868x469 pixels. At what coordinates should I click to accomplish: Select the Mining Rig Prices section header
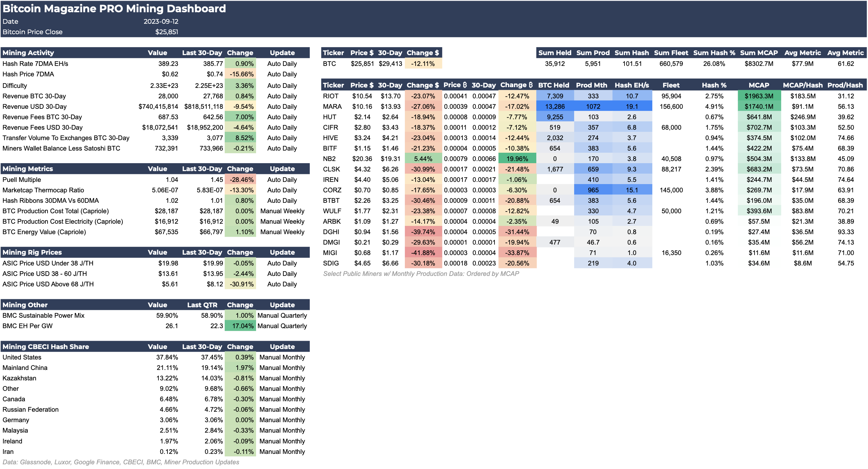click(x=32, y=253)
